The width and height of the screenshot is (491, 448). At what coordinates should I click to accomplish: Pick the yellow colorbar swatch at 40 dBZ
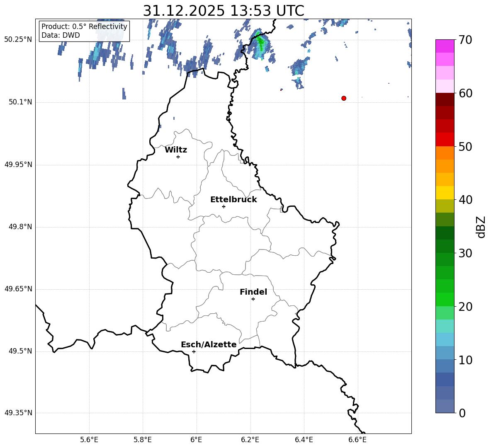pos(445,193)
